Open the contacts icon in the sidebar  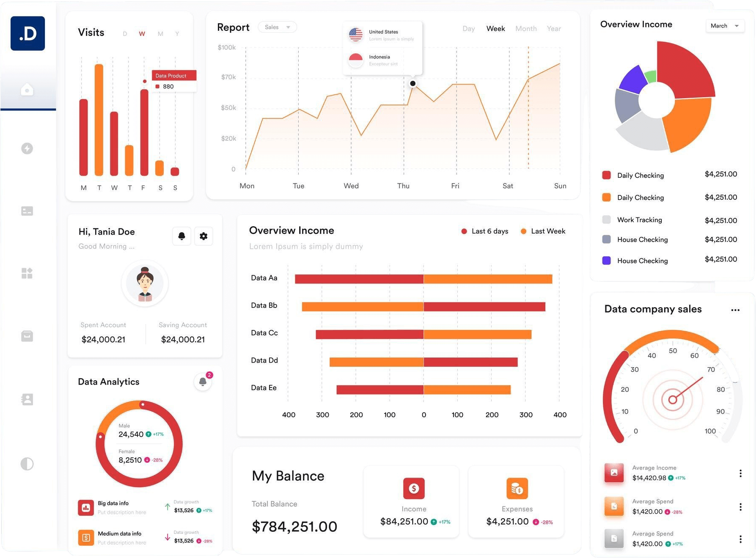(x=27, y=399)
